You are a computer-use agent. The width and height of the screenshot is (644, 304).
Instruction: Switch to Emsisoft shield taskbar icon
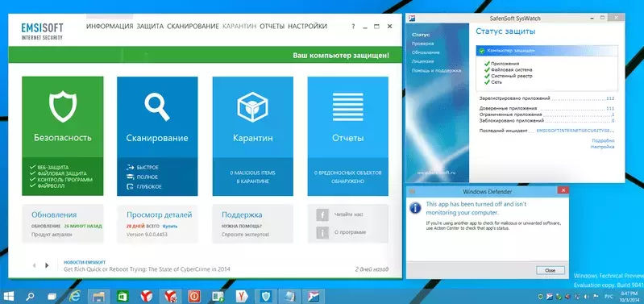[x=265, y=296]
